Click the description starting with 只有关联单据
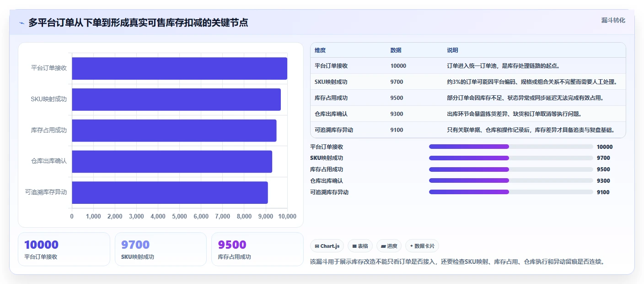Image resolution: width=644 pixels, height=284 pixels. [531, 130]
